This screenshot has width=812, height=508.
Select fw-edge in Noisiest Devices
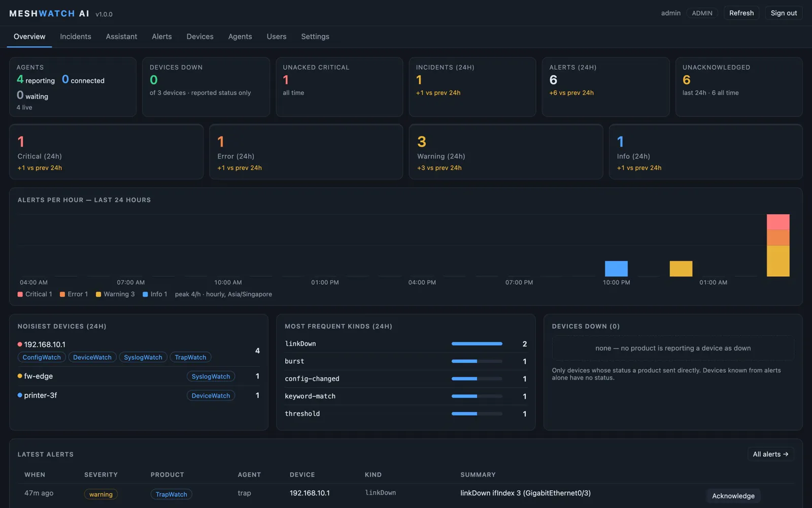39,376
